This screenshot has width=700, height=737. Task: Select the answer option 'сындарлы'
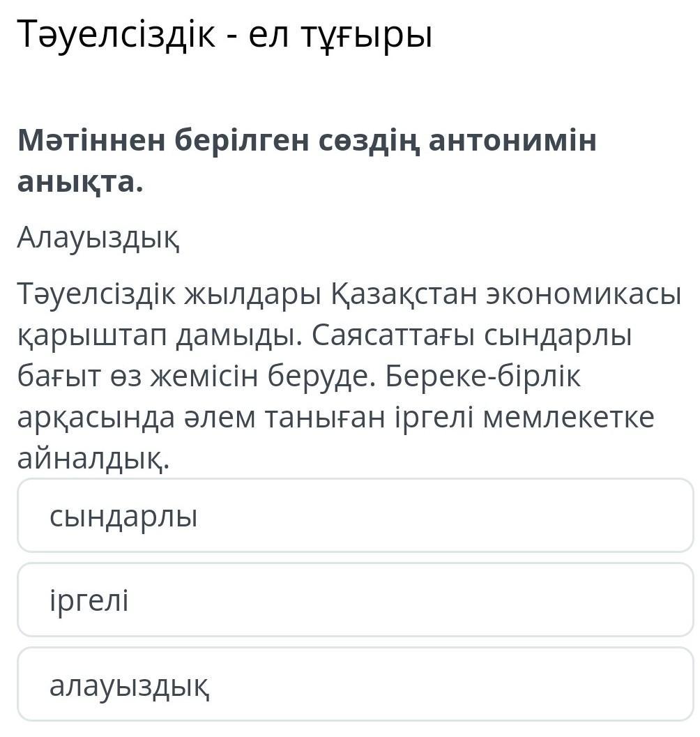pyautogui.click(x=355, y=515)
